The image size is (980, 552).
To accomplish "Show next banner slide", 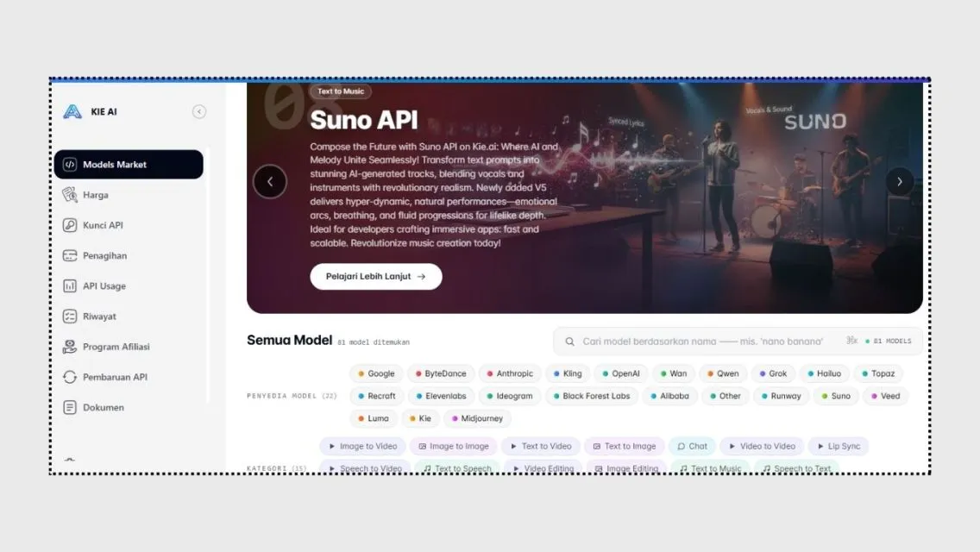I will coord(900,181).
